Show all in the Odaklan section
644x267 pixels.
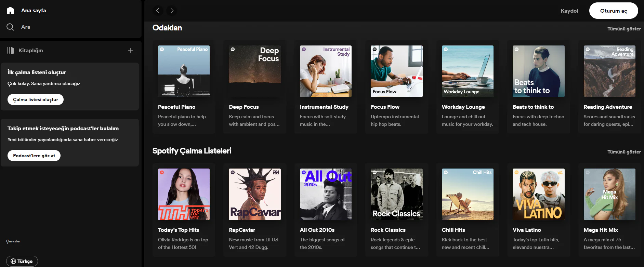(624, 29)
